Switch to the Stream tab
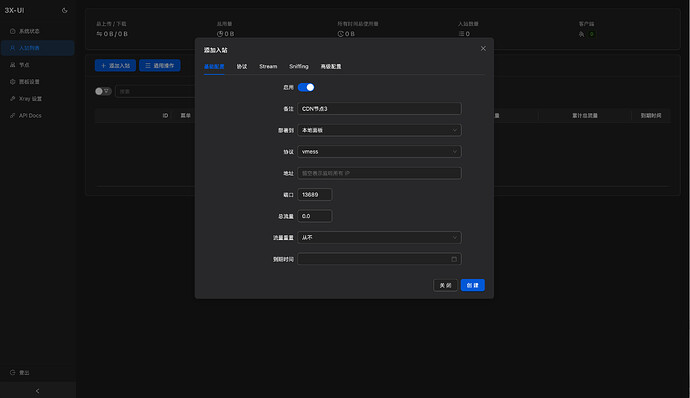690x398 pixels. tap(268, 66)
